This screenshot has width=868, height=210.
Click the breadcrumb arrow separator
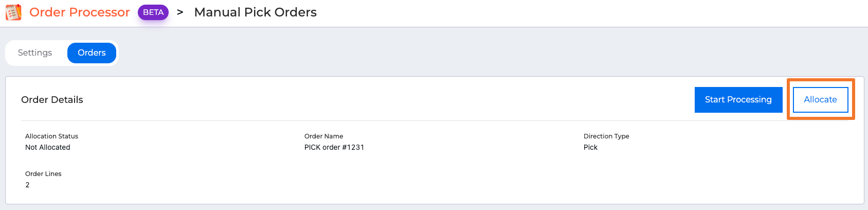(180, 12)
